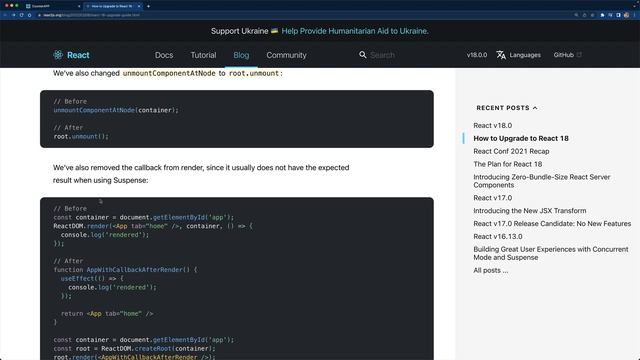This screenshot has height=360, width=640.
Task: Go forward with the browser forward arrow
Action: pyautogui.click(x=13, y=15)
